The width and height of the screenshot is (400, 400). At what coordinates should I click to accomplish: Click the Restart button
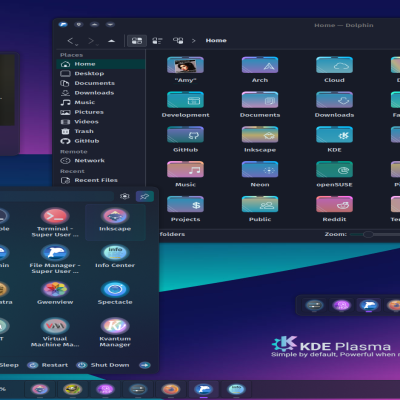pyautogui.click(x=48, y=365)
